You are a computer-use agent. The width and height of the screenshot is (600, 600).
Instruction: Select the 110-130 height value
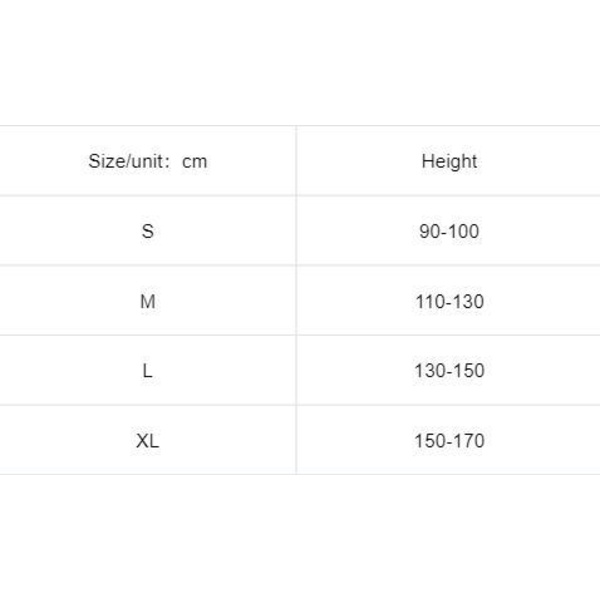[x=449, y=301]
